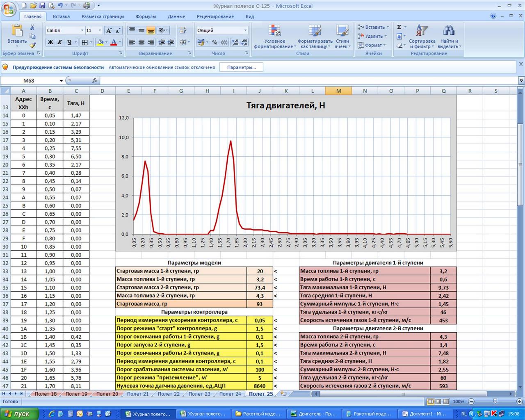The height and width of the screenshot is (420, 525).
Task: Expand the number format dropdown showing Общий
Action: point(245,30)
